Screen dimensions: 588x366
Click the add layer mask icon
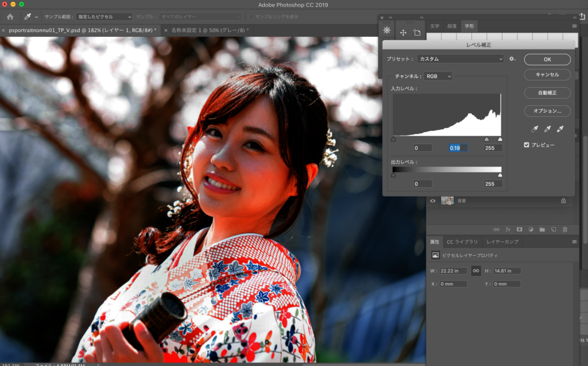[x=519, y=229]
